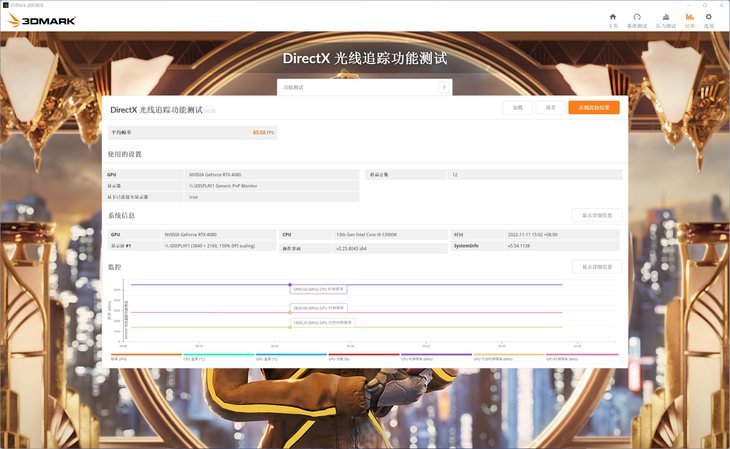Expand the feature test dropdown under the title
This screenshot has height=449, width=730.
[365, 87]
